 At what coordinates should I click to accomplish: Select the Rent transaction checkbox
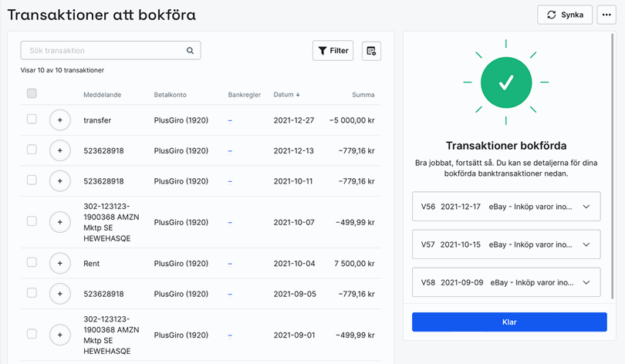pyautogui.click(x=32, y=263)
